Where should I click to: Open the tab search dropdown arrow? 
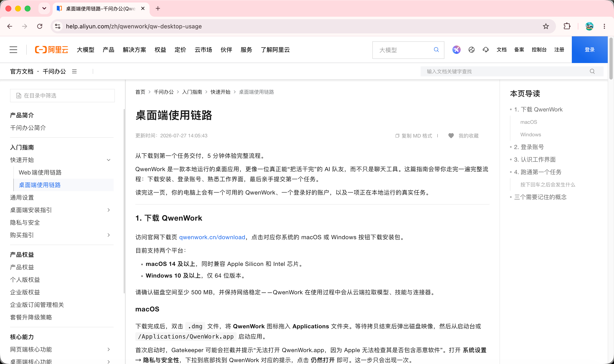(44, 9)
